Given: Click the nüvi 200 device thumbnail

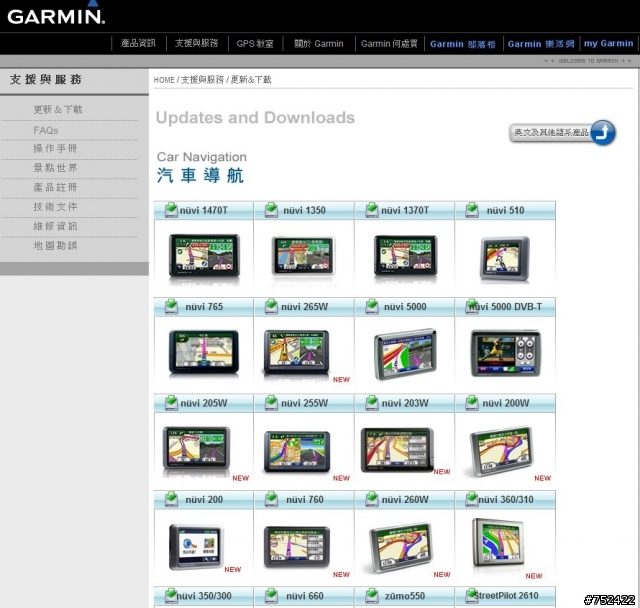Looking at the screenshot, I should 196,547.
